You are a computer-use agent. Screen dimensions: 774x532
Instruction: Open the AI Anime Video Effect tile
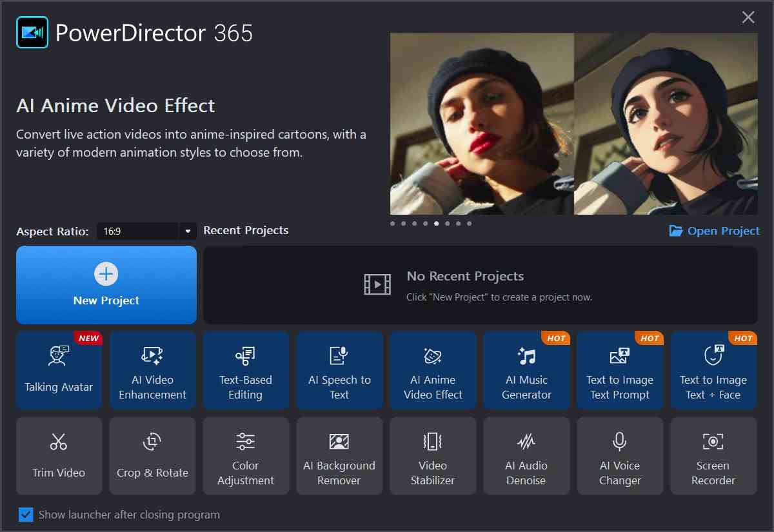click(x=433, y=371)
